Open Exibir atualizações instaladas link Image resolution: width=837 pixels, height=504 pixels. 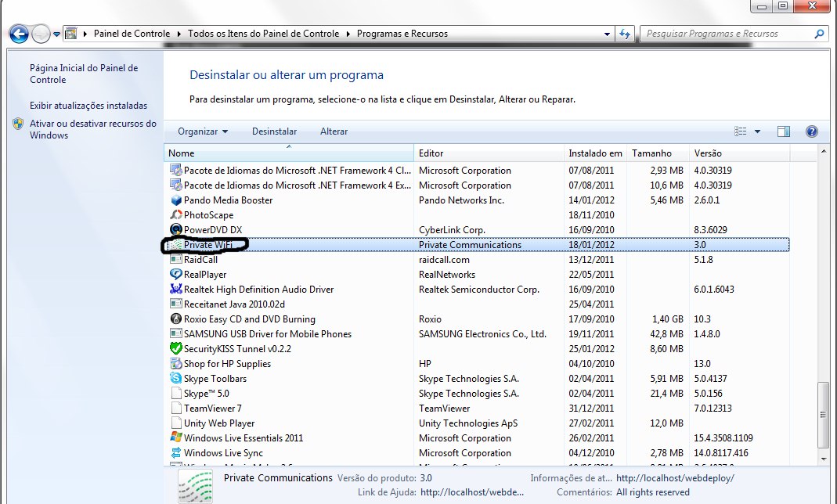88,106
